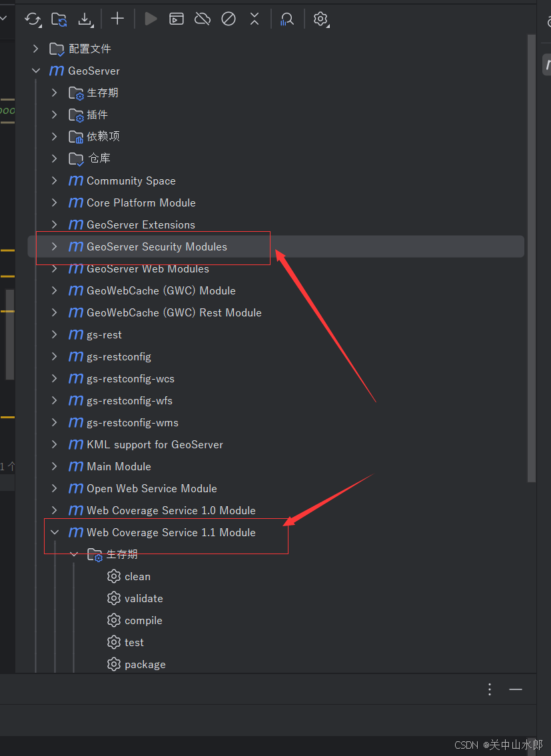Open the Maven dependency analyzer icon

click(x=286, y=19)
